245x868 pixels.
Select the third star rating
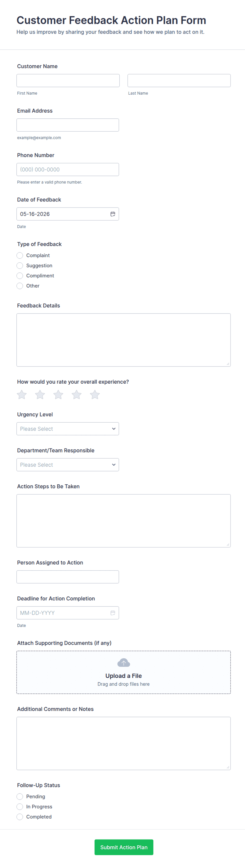[58, 394]
